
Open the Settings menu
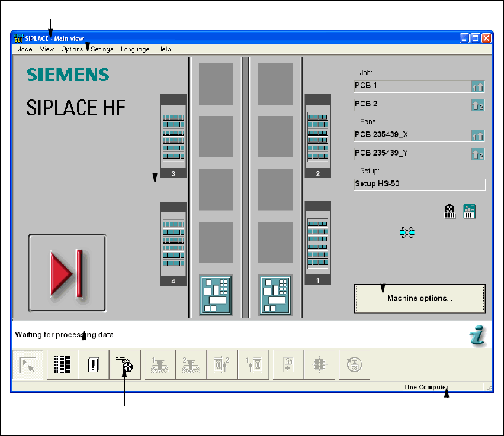(102, 49)
